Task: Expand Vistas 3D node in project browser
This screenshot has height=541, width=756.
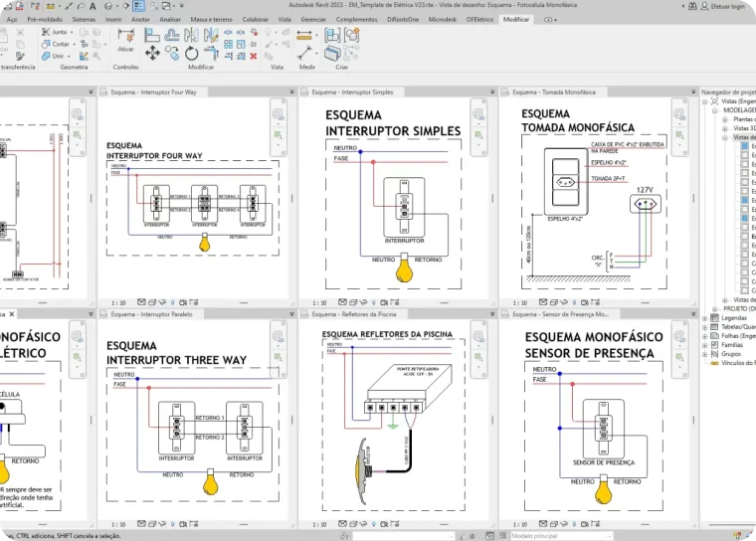Action: [x=724, y=128]
